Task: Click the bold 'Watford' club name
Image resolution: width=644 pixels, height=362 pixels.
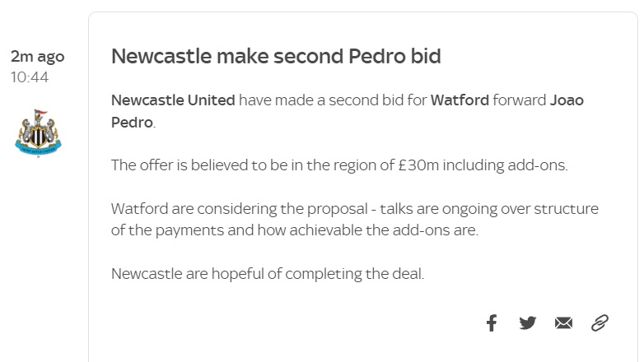Action: (x=460, y=100)
